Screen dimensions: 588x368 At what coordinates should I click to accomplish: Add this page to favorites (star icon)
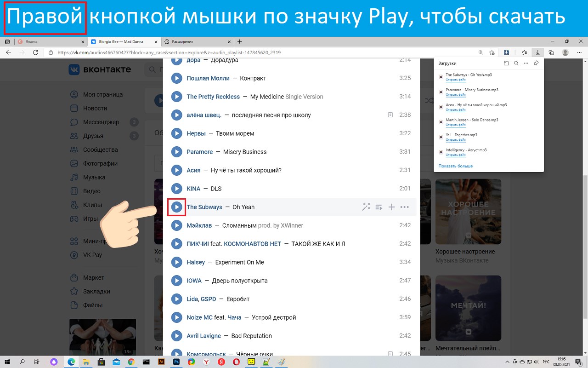click(492, 52)
